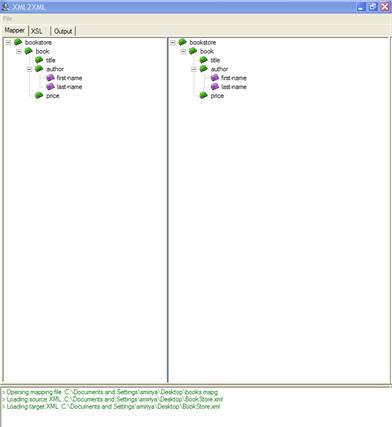Viewport: 392px width, 427px height.
Task: Collapse the source book node
Action: 19,51
